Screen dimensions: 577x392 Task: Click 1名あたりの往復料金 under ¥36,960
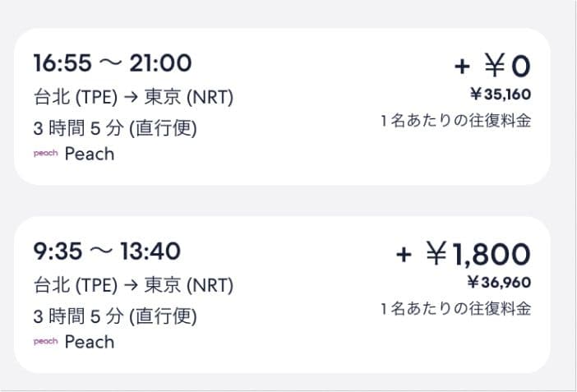tap(455, 310)
